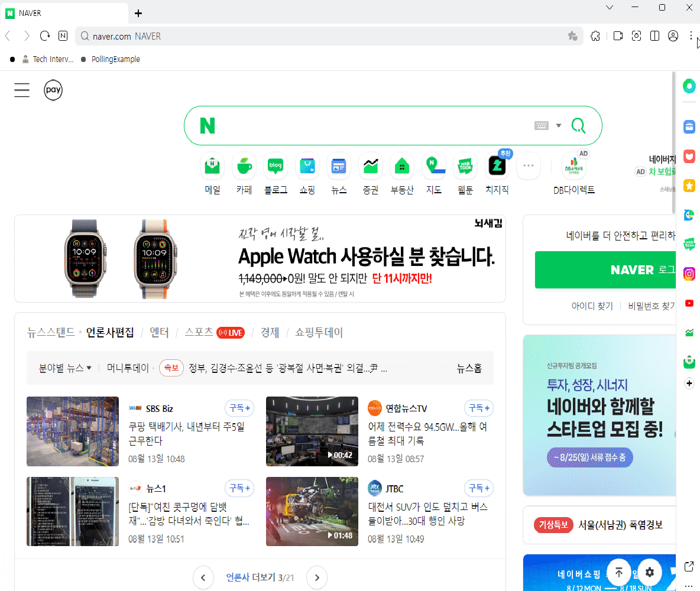
Task: Open the Naver Cafe shortcut icon
Action: pyautogui.click(x=244, y=167)
